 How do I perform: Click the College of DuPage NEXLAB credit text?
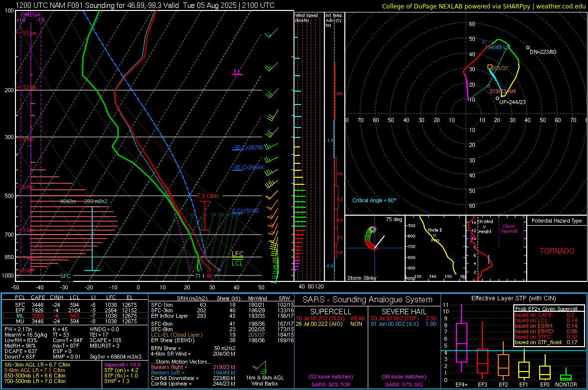click(483, 6)
